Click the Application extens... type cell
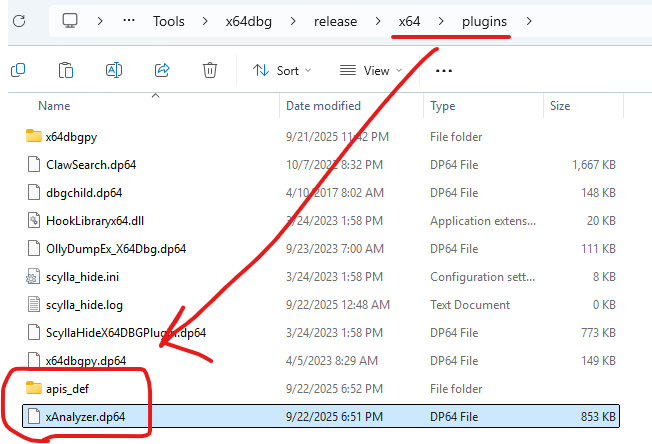The image size is (652, 444). click(483, 221)
